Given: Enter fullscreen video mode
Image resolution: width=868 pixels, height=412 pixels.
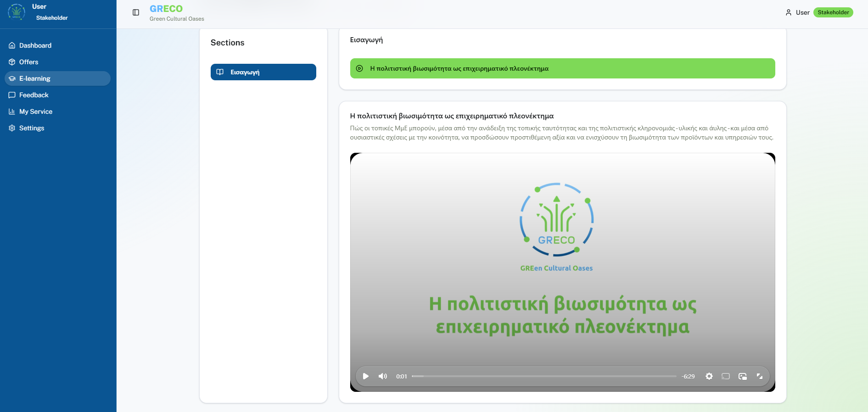Looking at the screenshot, I should [x=760, y=376].
